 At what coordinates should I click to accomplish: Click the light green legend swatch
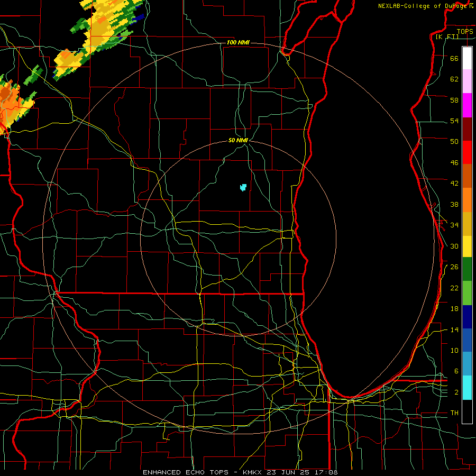467,292
